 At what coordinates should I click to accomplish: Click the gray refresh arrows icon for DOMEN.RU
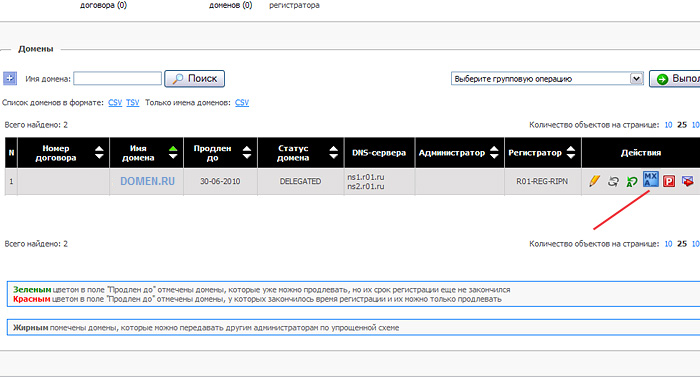(x=613, y=181)
